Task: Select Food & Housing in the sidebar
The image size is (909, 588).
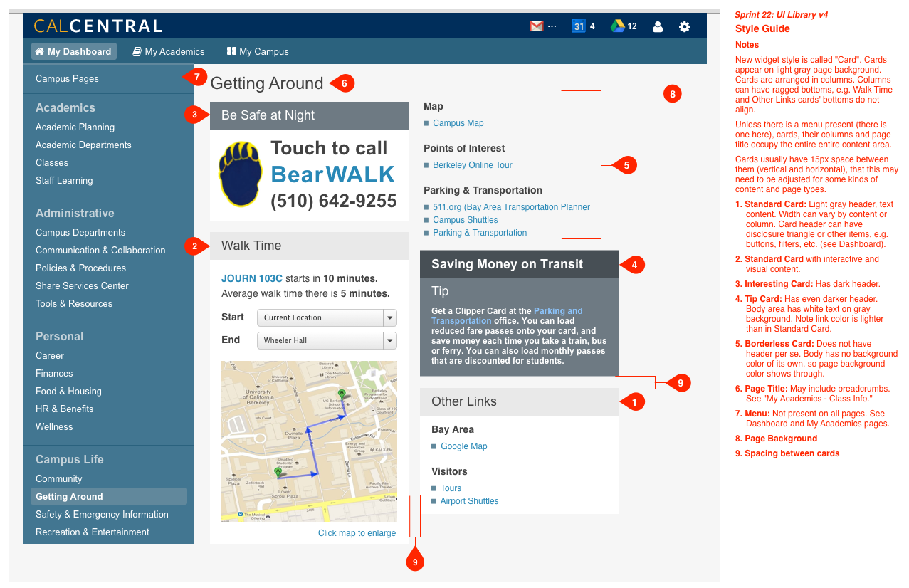Action: click(x=68, y=391)
